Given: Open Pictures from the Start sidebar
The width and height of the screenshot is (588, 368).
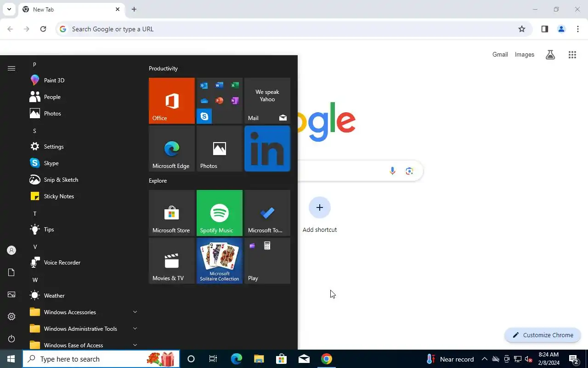Looking at the screenshot, I should click(11, 294).
